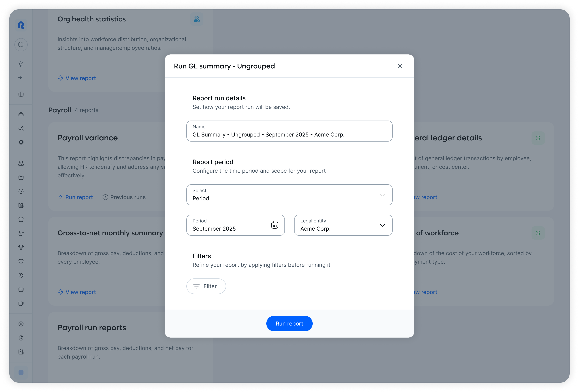Click the search icon in the sidebar

tap(21, 45)
